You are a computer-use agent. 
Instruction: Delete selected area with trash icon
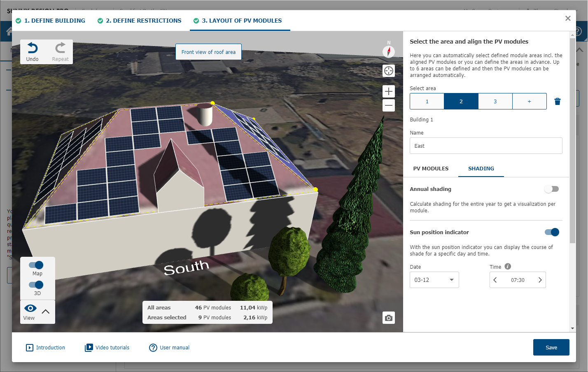(557, 101)
